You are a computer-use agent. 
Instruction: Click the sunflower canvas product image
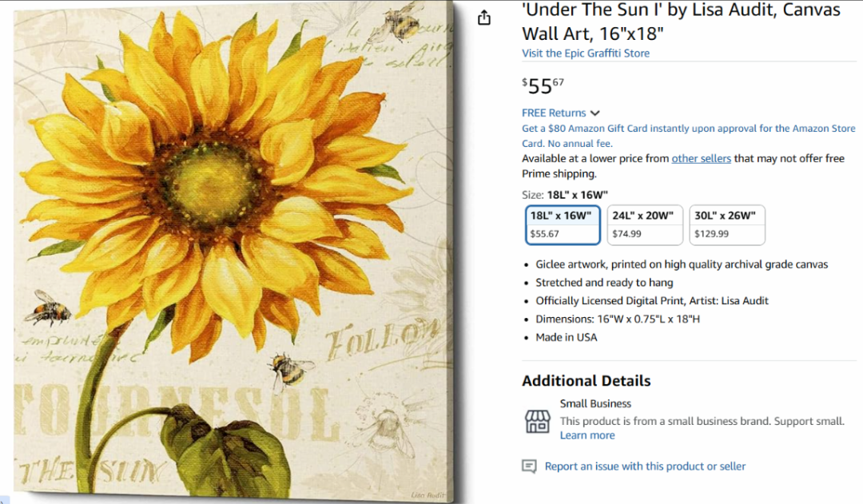[234, 252]
